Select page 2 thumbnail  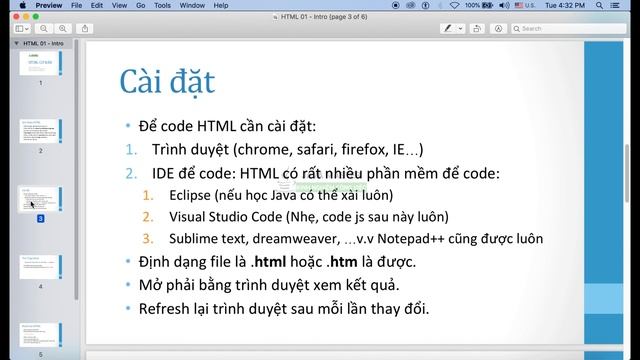[x=40, y=131]
